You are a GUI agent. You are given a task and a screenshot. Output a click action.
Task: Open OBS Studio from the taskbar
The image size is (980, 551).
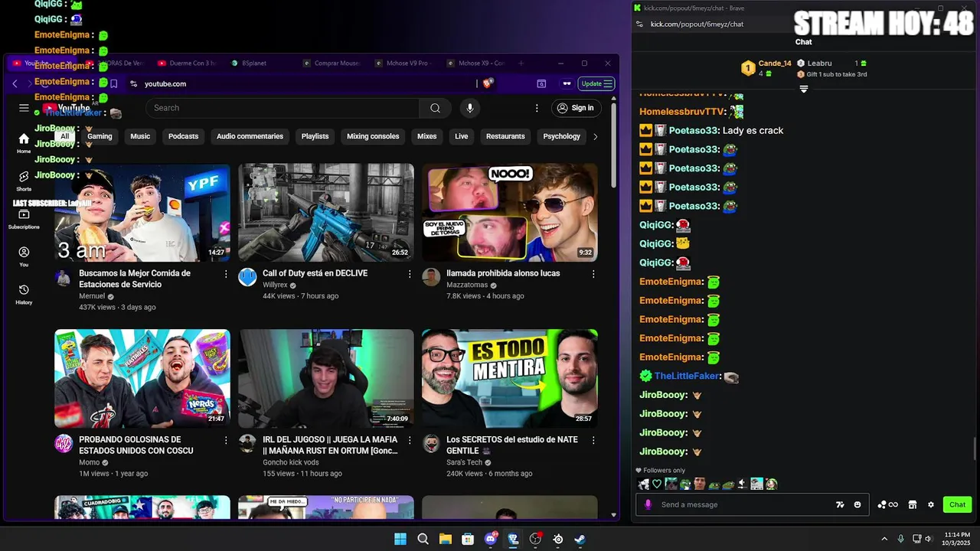[535, 539]
